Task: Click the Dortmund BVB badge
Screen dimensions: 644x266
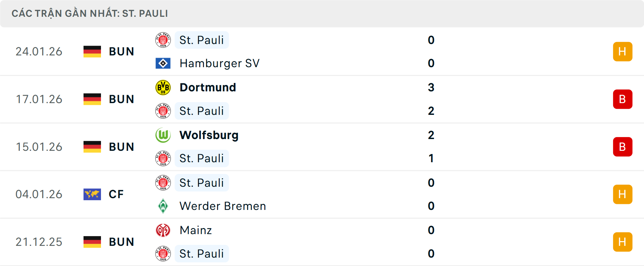Action: [163, 87]
